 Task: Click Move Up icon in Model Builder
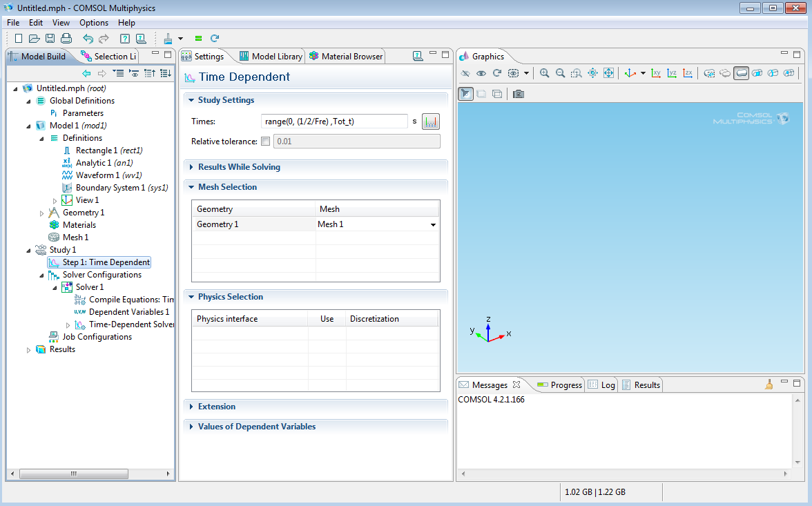[x=150, y=74]
